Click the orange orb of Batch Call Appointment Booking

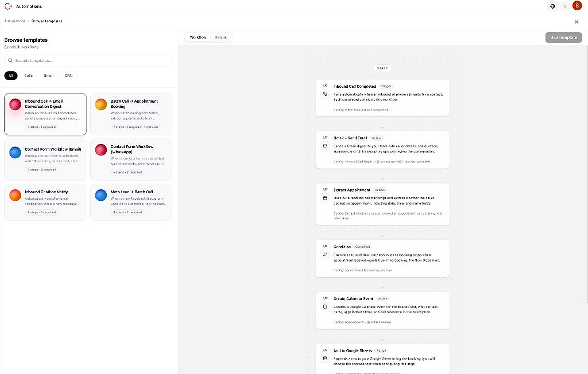(x=101, y=104)
